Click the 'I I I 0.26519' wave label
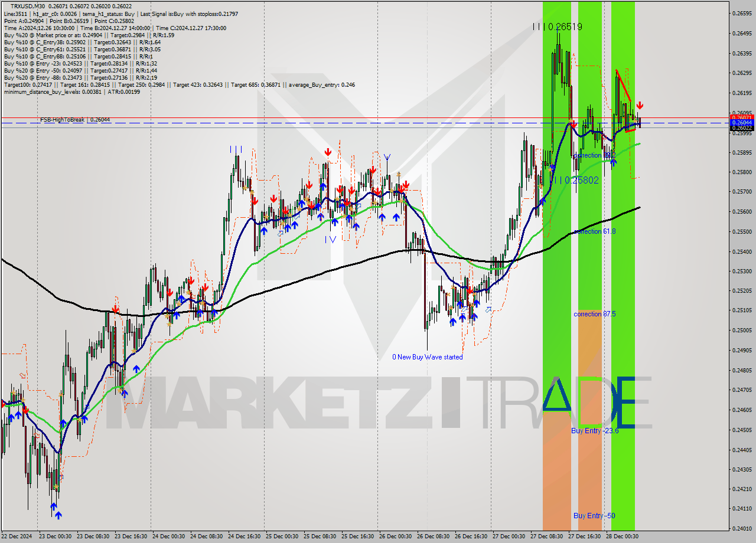Image resolution: width=756 pixels, height=543 pixels. coord(557,27)
